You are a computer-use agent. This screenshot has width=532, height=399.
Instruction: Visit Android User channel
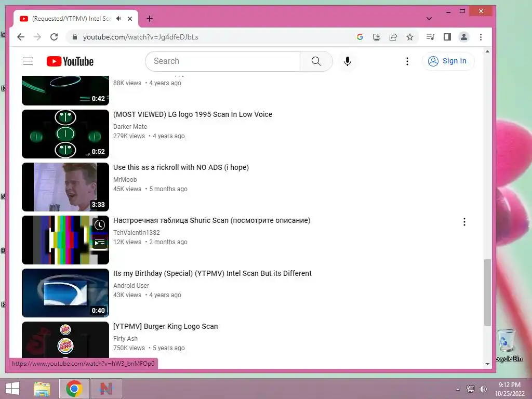tap(131, 285)
